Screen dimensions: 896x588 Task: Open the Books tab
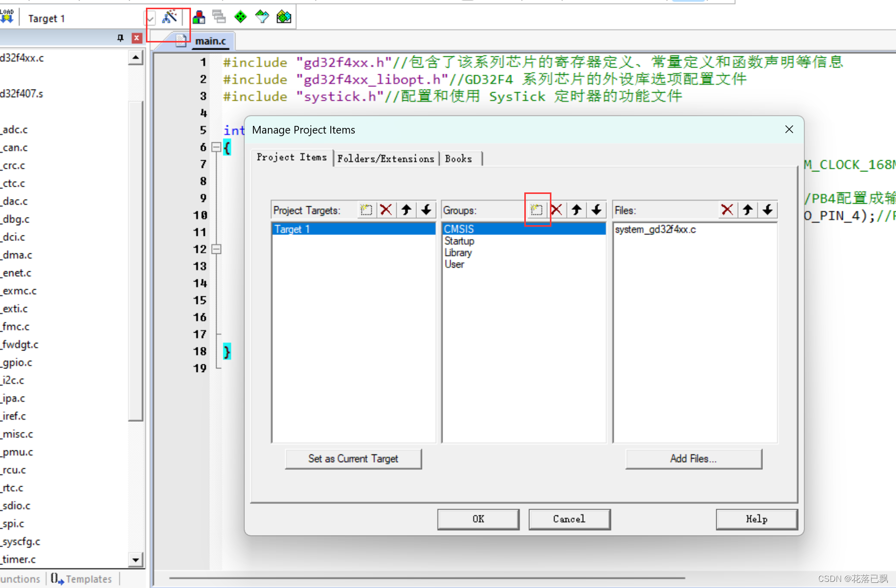click(x=459, y=159)
